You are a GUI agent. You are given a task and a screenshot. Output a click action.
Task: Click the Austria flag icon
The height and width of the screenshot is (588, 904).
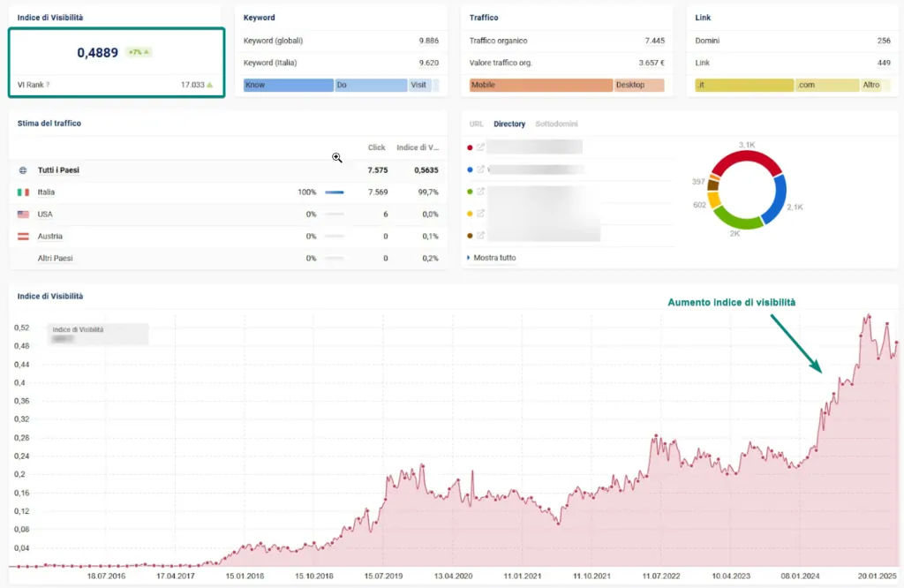pyautogui.click(x=23, y=236)
